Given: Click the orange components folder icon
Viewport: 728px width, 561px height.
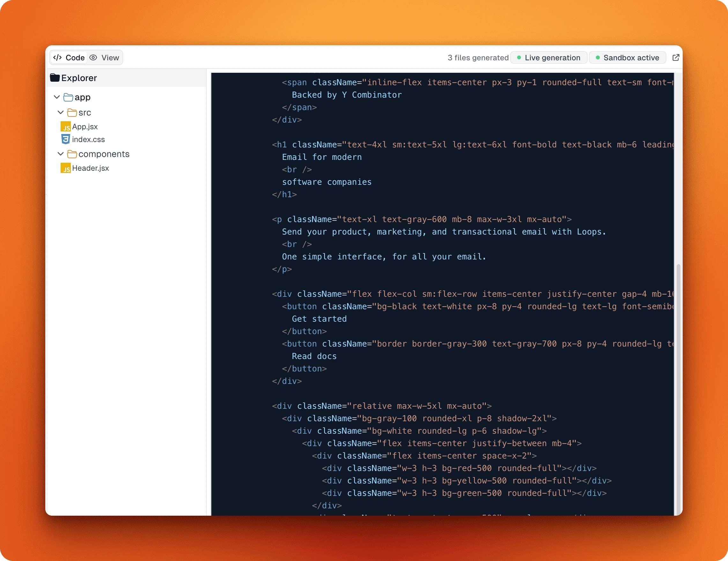Looking at the screenshot, I should (73, 154).
